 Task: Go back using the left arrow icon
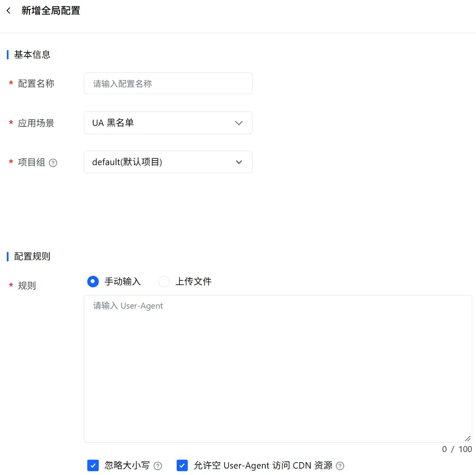point(9,11)
